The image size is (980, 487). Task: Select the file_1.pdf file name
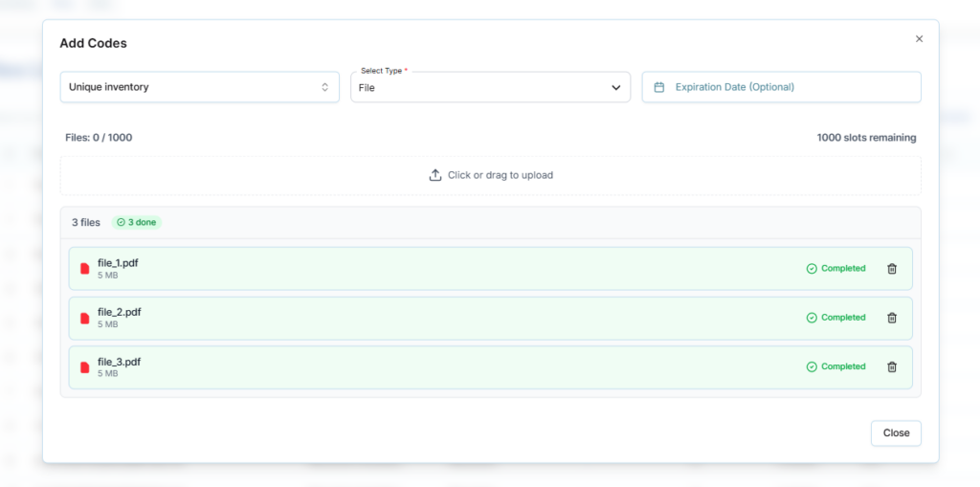pos(119,262)
